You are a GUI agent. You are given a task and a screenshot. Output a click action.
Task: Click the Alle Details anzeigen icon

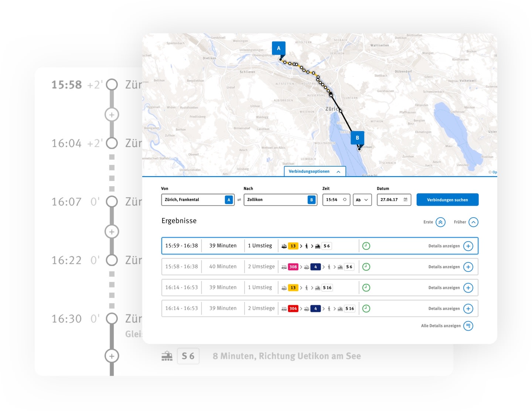click(468, 326)
